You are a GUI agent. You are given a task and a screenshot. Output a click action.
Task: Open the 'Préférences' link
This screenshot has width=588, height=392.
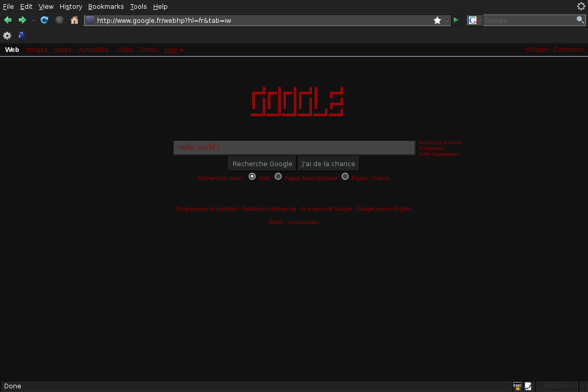coord(432,148)
